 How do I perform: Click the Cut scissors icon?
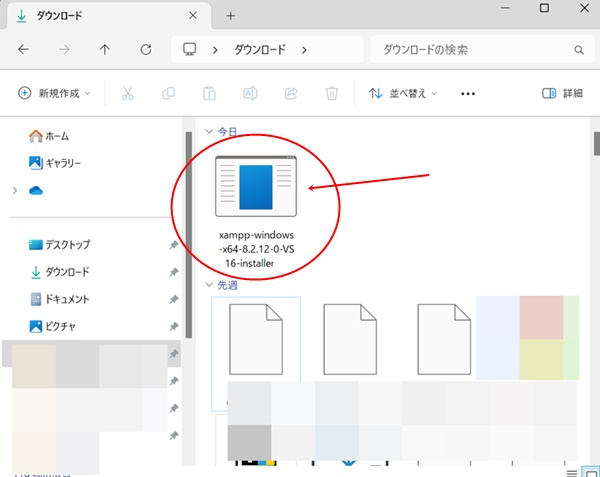pos(127,93)
